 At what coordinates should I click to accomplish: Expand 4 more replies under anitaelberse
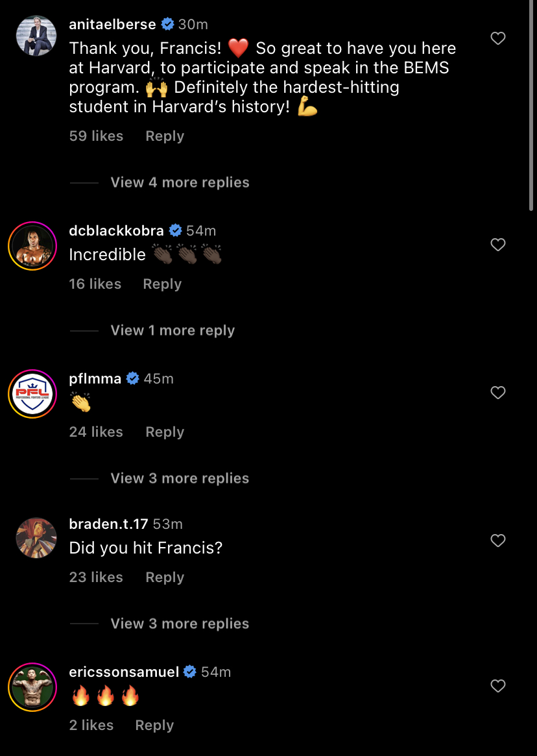(180, 182)
